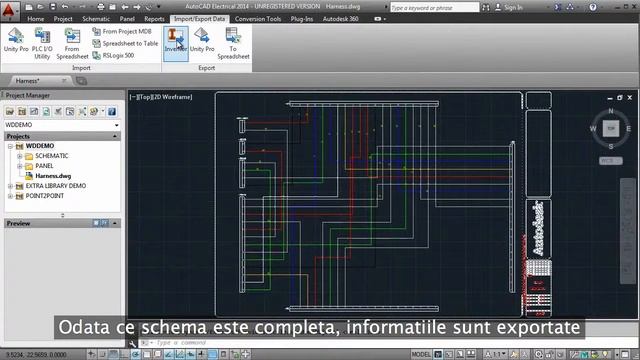Open the Home ribbon tab
The height and width of the screenshot is (360, 640).
click(x=36, y=19)
